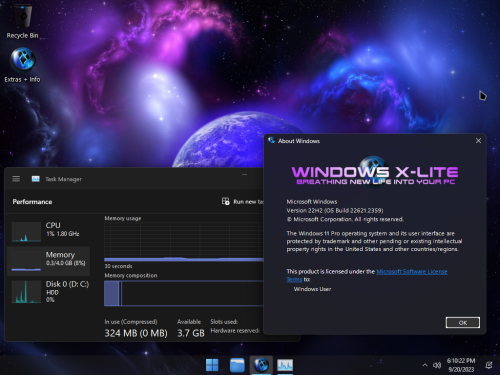
Task: Click the Disk 0 activity graph thumbnail
Action: coord(26,292)
